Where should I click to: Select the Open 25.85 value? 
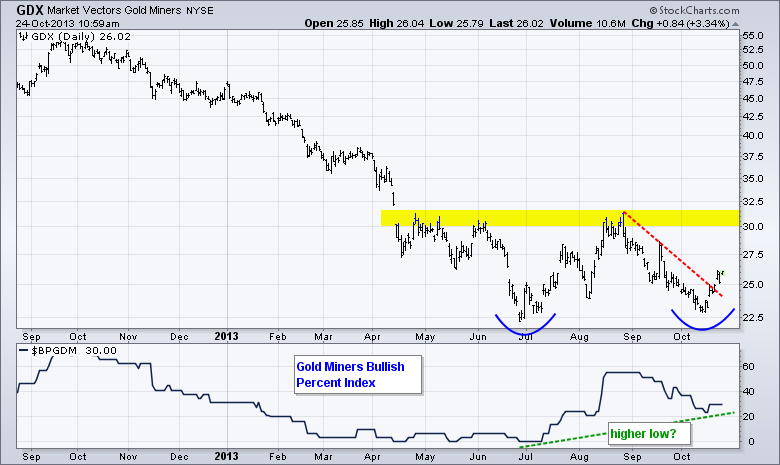[x=334, y=23]
